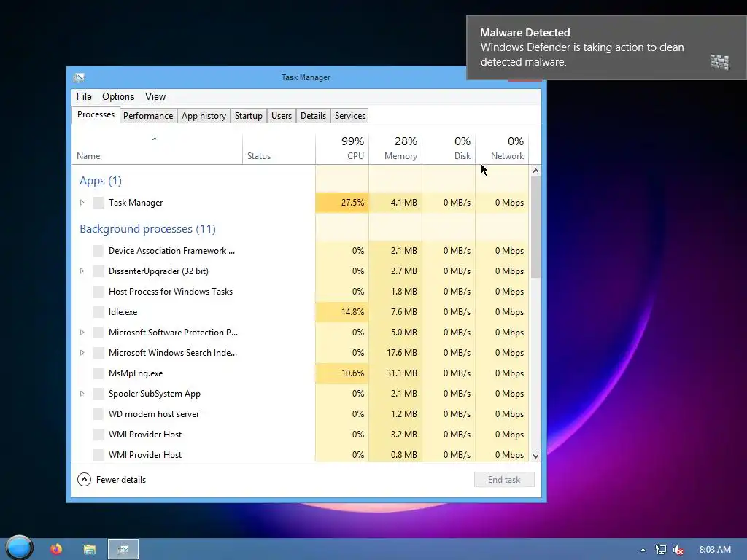This screenshot has height=560, width=747.
Task: Click the scrollbar up arrow
Action: pos(535,171)
